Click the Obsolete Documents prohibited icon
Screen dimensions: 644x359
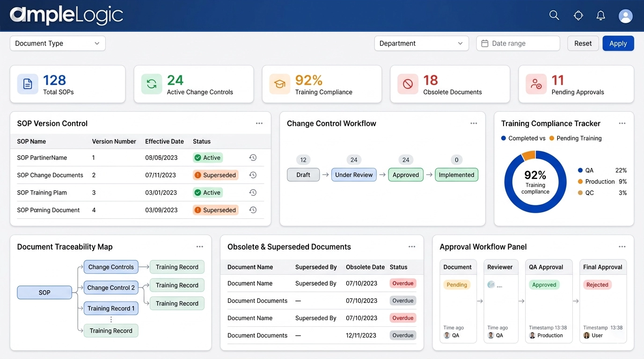point(408,84)
